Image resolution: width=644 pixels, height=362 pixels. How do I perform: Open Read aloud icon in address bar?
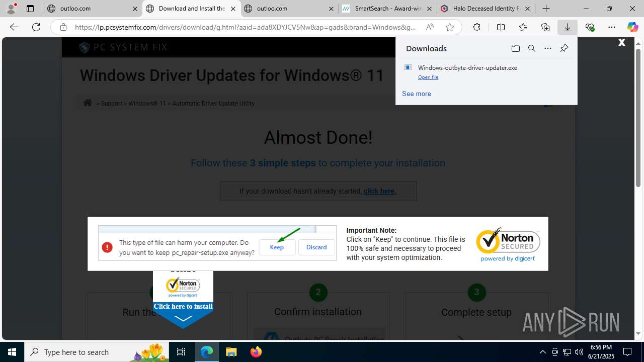pyautogui.click(x=430, y=27)
